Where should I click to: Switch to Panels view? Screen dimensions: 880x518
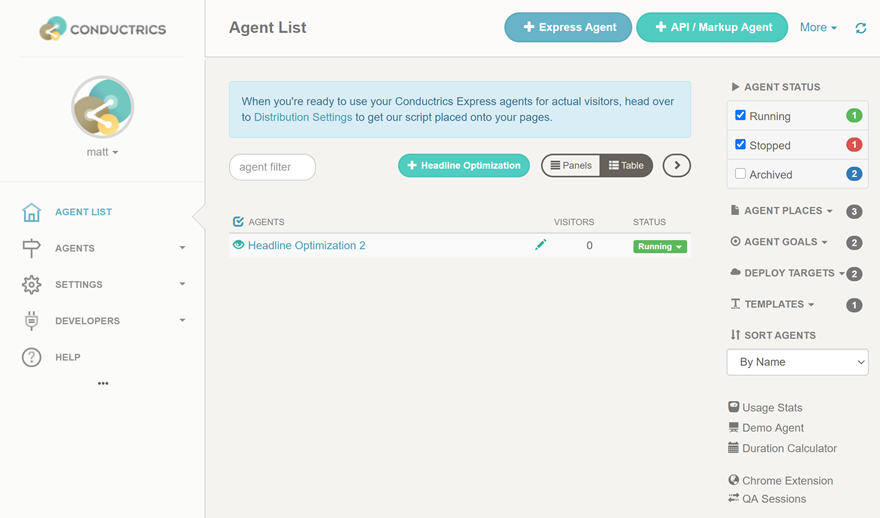click(571, 166)
